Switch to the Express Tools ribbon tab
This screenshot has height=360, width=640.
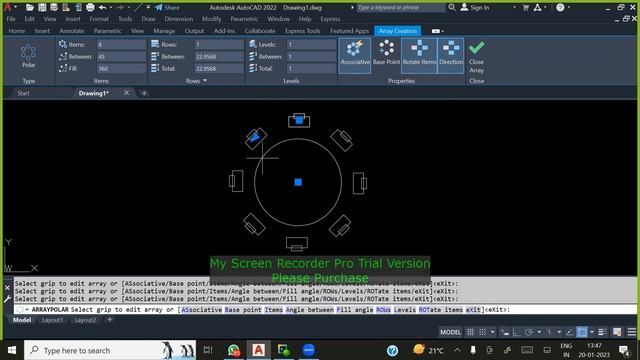[x=302, y=31]
